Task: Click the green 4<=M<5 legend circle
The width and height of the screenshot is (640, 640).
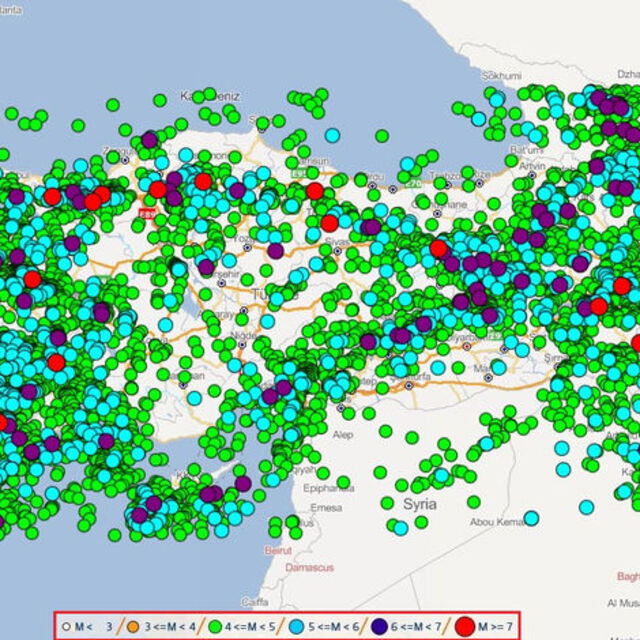Action: 215,627
